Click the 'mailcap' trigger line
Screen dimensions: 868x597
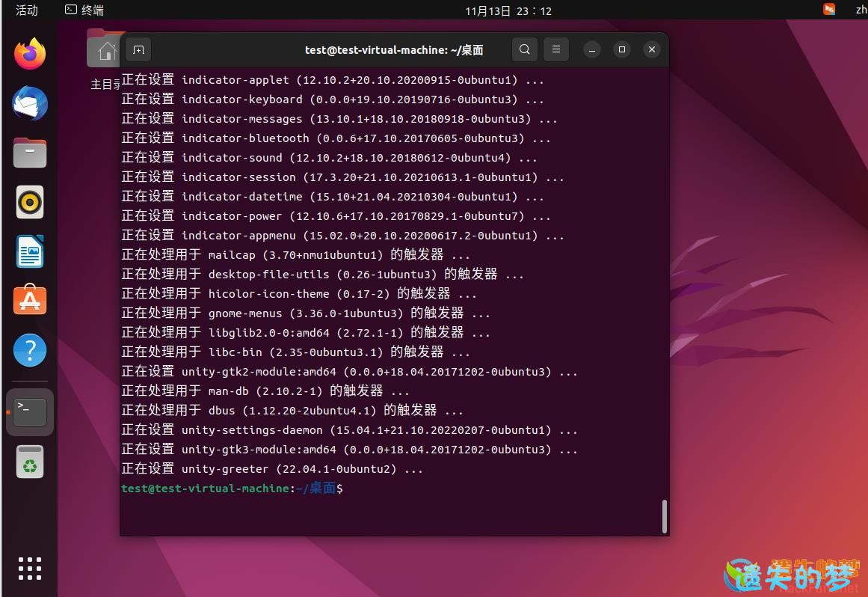(295, 255)
